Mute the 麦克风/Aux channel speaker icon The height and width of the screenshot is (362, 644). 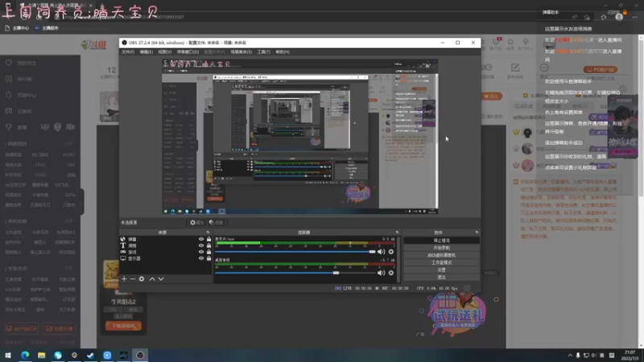pyautogui.click(x=381, y=252)
